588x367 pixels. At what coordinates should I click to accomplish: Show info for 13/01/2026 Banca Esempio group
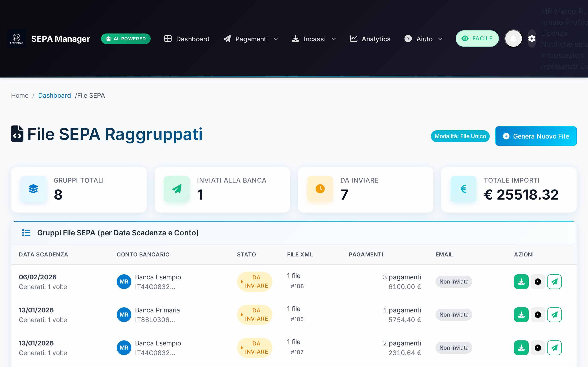point(538,348)
